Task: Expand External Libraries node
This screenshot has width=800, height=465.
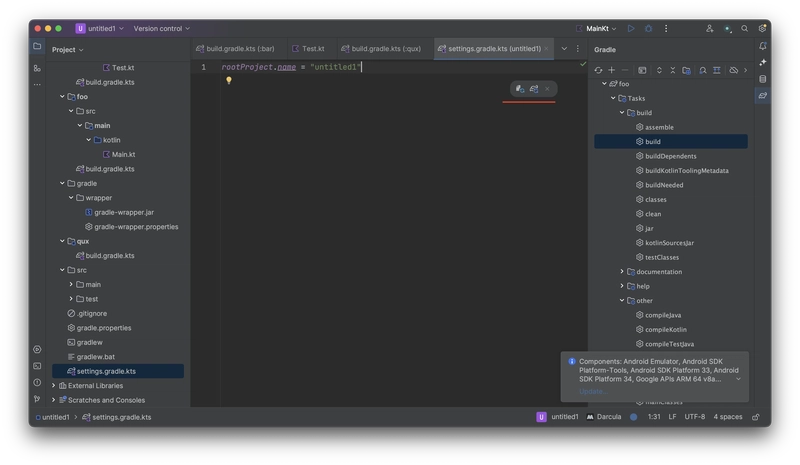Action: 54,385
